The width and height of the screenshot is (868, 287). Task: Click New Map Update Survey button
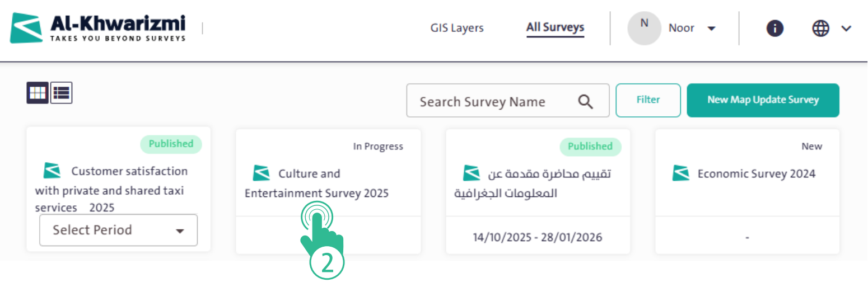[x=763, y=100]
